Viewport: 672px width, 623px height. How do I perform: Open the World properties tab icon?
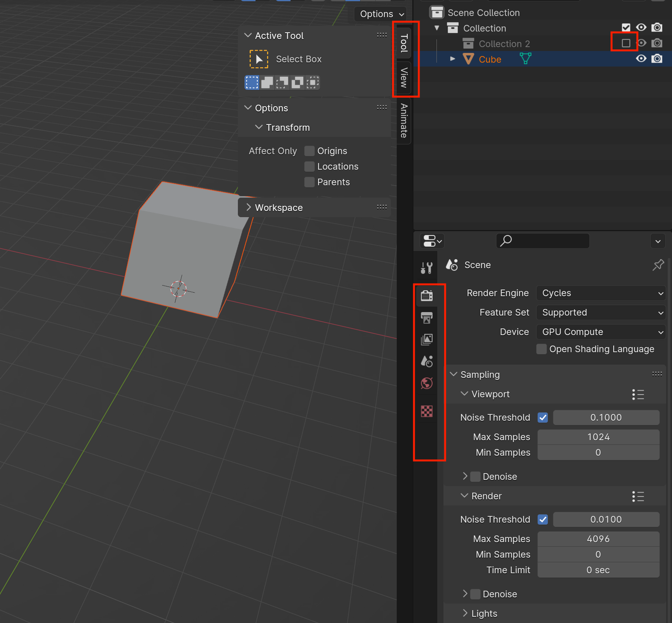(x=427, y=383)
